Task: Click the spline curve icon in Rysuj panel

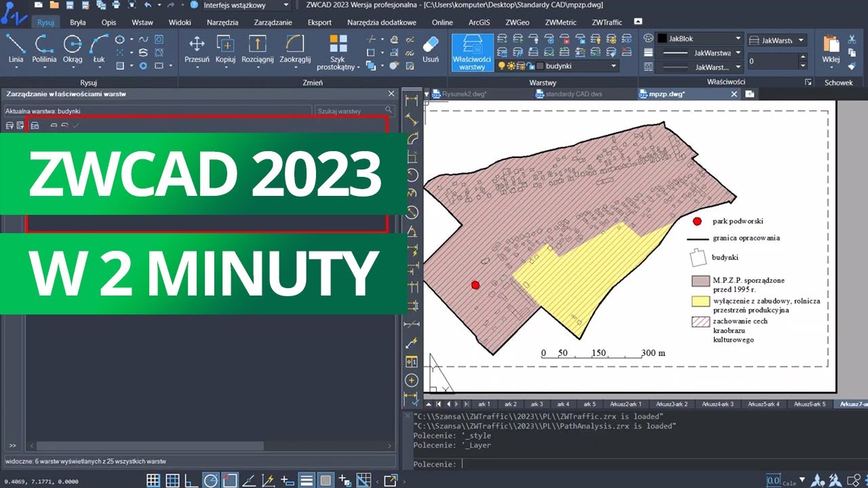Action: pos(143,39)
